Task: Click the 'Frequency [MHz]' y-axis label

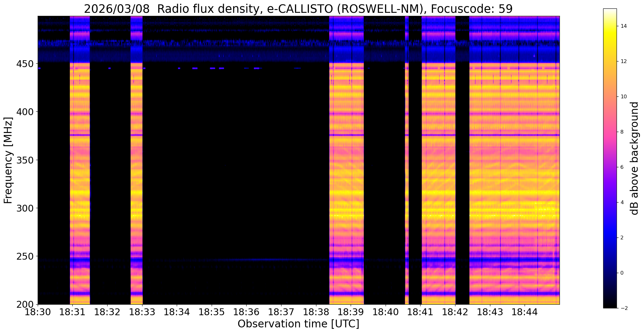Action: [x=8, y=160]
